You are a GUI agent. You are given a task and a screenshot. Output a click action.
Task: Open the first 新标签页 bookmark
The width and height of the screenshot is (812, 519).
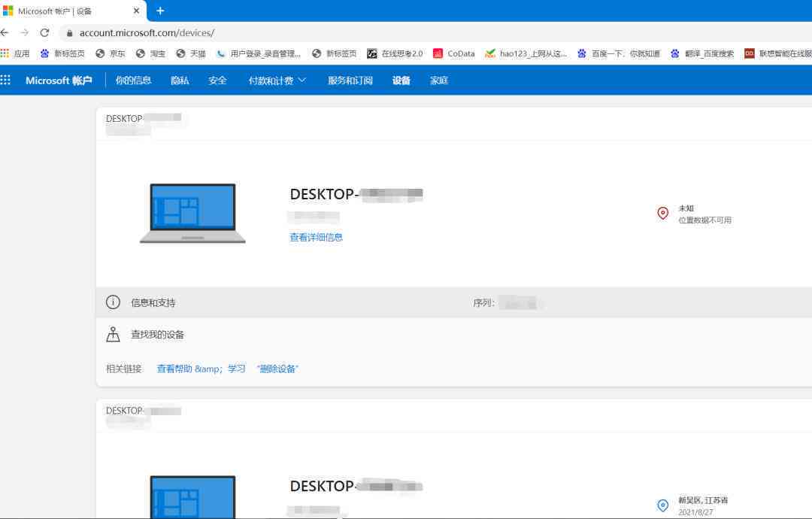pyautogui.click(x=62, y=53)
